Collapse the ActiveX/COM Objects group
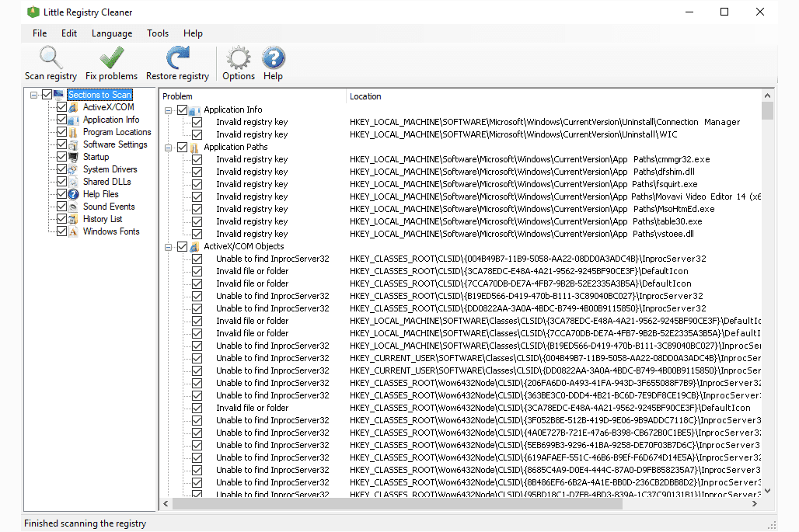Image resolution: width=799 pixels, height=532 pixels. [169, 246]
